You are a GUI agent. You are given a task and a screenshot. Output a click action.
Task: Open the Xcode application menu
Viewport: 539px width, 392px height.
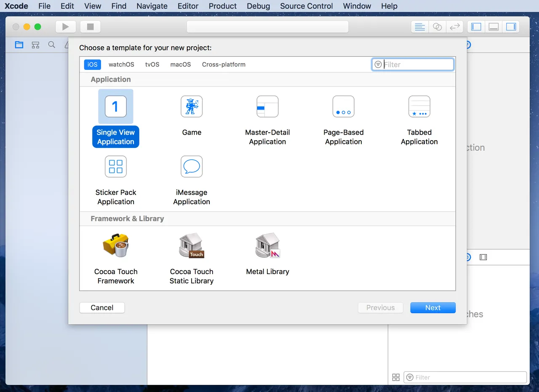(16, 6)
